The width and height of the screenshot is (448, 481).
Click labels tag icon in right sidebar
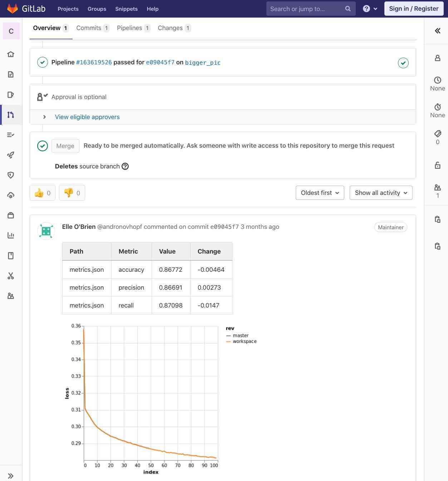[438, 133]
